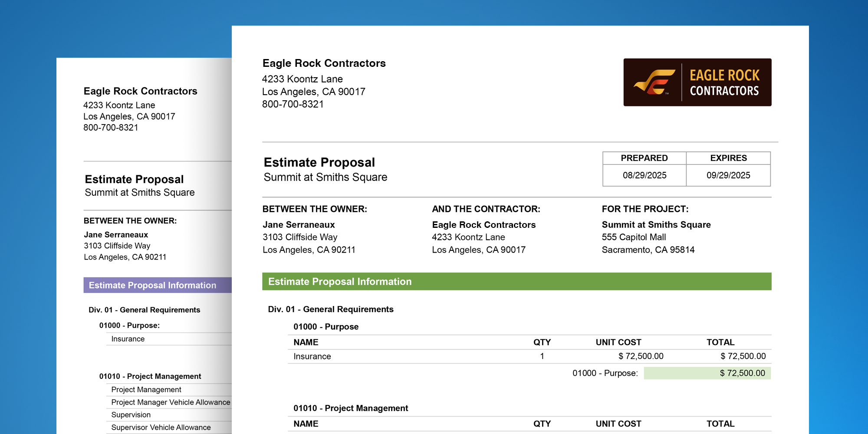Select the Eagle Rock Contractors heading text

[x=324, y=63]
